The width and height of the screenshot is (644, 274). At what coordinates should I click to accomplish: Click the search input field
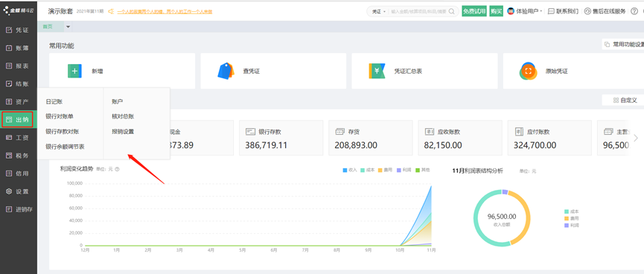pos(418,11)
